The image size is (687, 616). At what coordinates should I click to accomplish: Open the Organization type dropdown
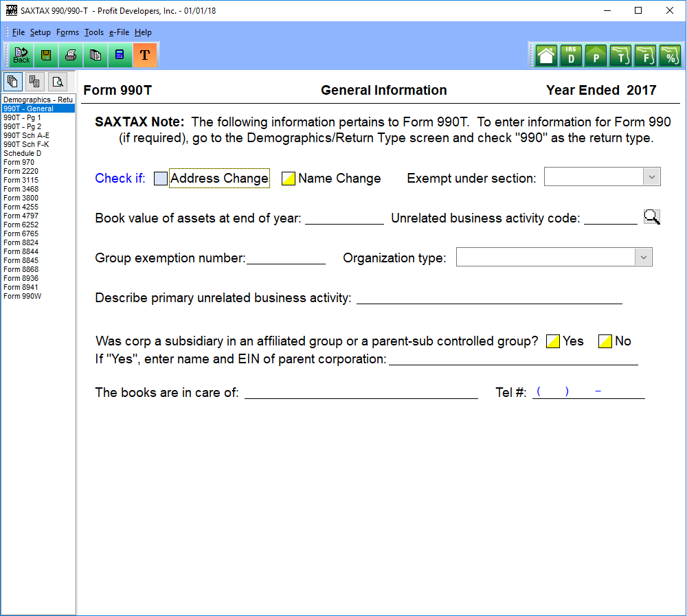pyautogui.click(x=554, y=257)
